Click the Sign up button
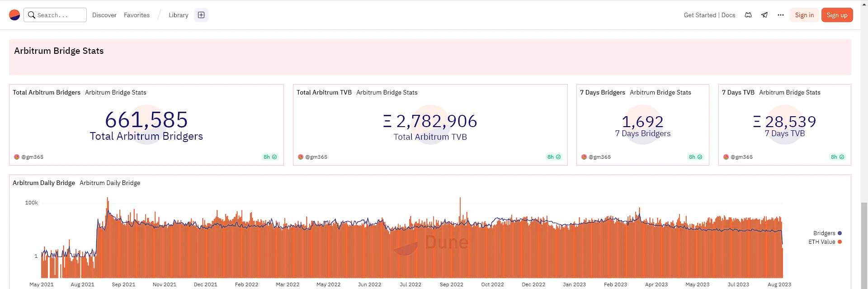 tap(837, 15)
